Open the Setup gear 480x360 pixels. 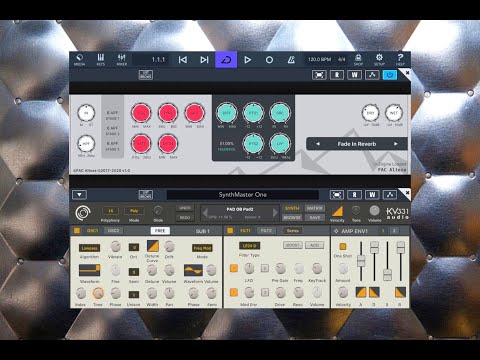pyautogui.click(x=379, y=60)
